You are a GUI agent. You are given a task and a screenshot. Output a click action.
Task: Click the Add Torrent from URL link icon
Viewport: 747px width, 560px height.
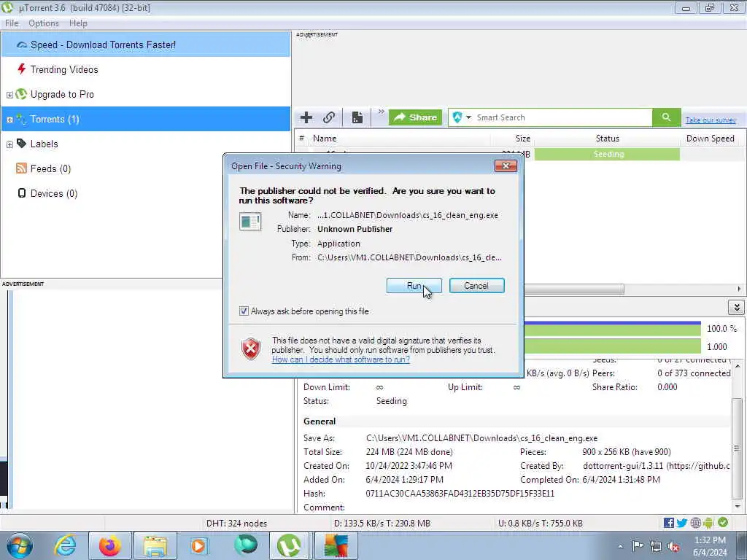(329, 117)
